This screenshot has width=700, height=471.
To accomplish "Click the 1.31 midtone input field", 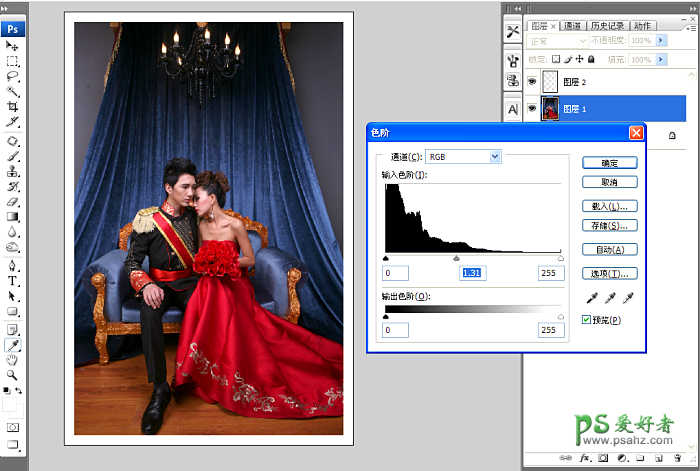I will [472, 273].
